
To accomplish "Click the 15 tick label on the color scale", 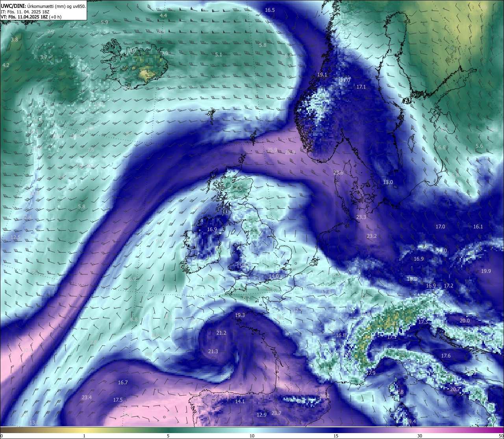I will tap(336, 436).
